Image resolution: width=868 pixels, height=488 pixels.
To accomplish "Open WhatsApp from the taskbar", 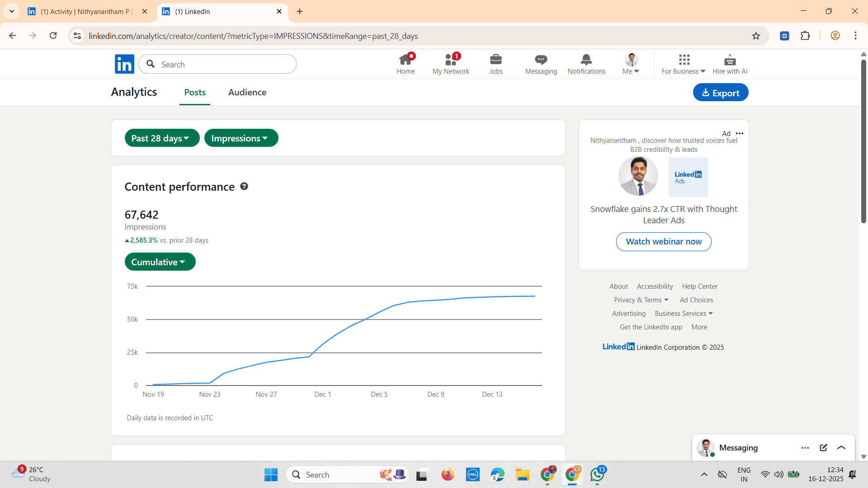I will (598, 474).
